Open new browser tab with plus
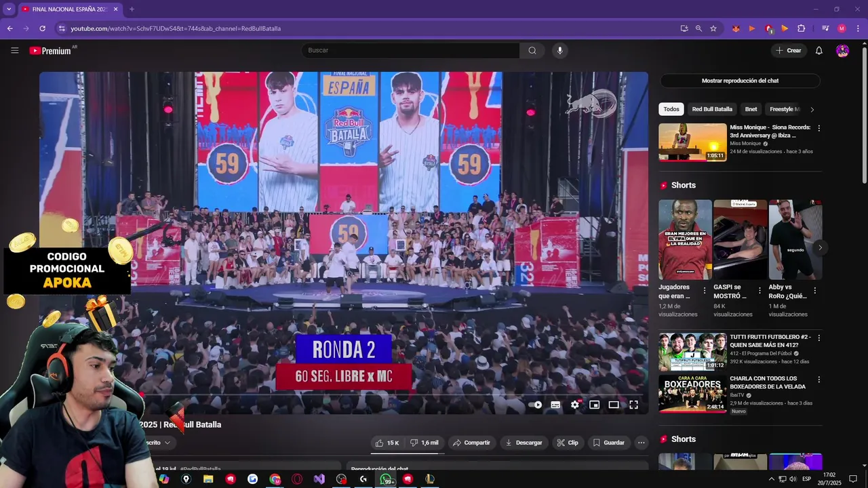 pos(132,9)
